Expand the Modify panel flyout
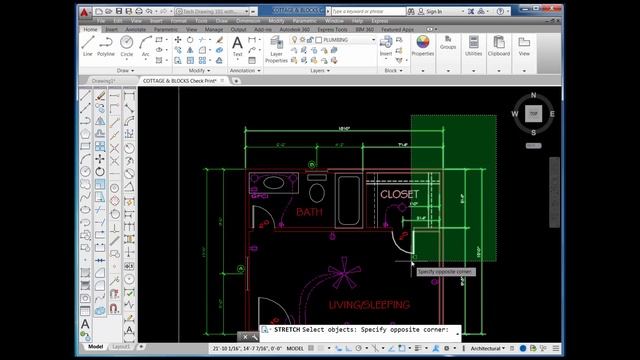 [x=199, y=71]
